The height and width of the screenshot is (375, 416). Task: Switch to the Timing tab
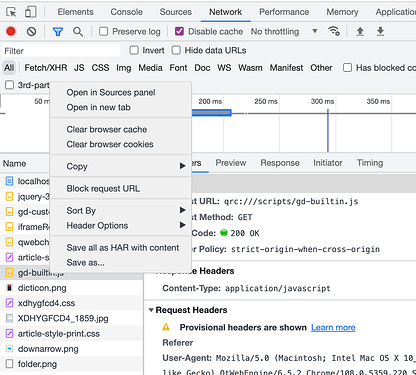tap(370, 163)
